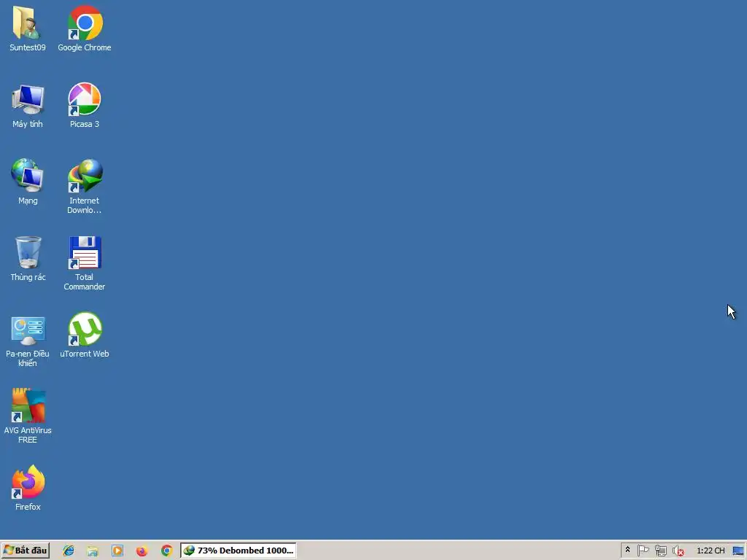Launch Windows Media Player from quick launch

coord(117,551)
